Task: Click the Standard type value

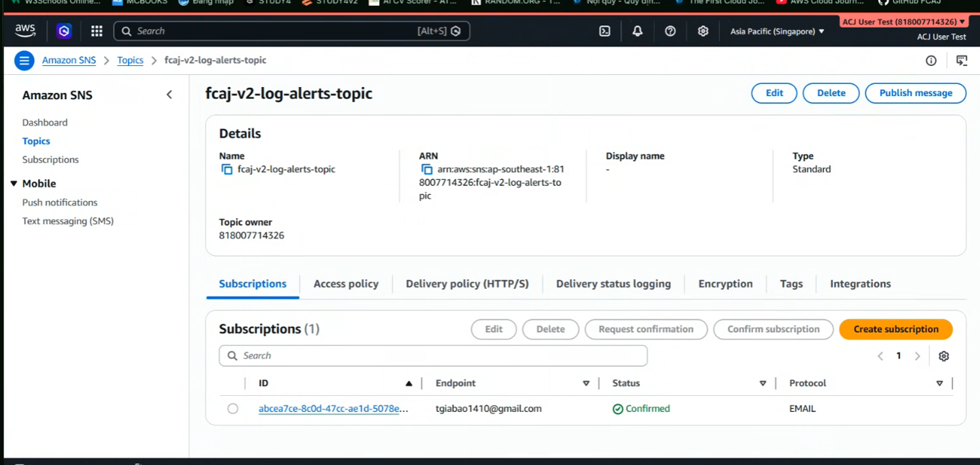Action: (x=811, y=169)
